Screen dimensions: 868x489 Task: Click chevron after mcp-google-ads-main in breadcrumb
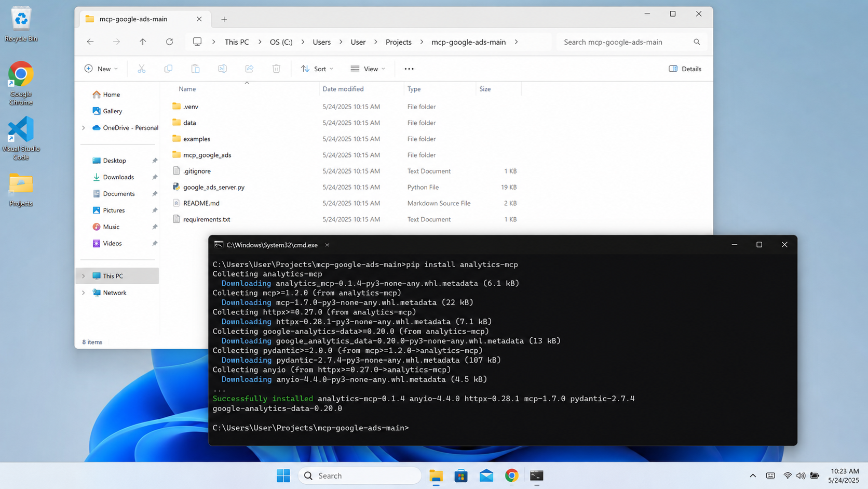tap(516, 42)
